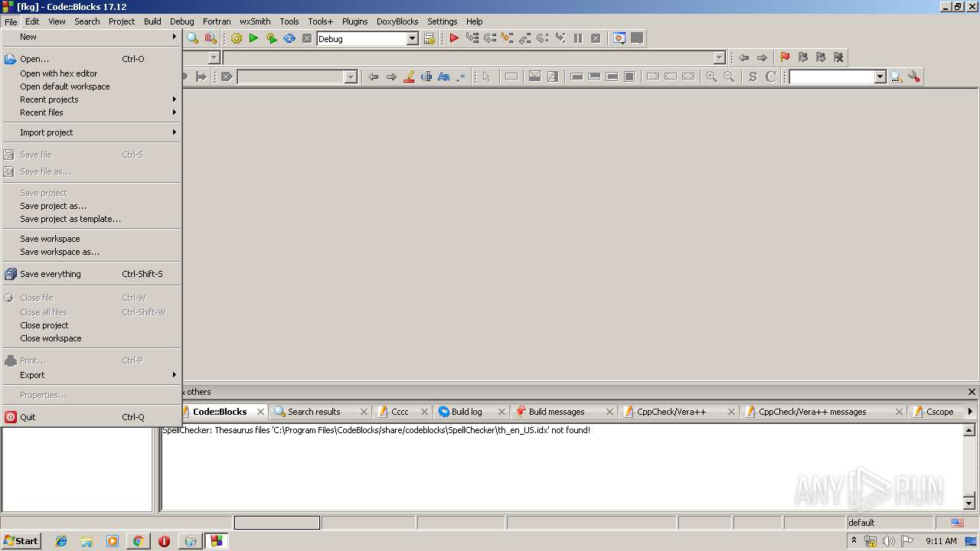
Task: Open the Plugins menu
Action: coord(354,21)
